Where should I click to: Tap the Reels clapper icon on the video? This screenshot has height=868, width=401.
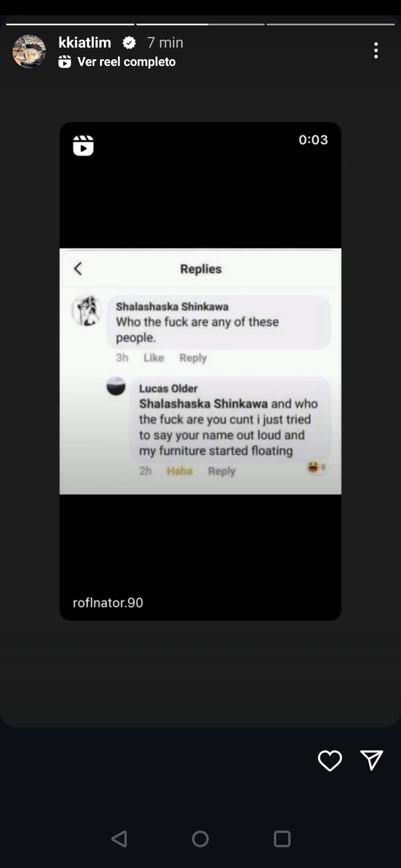pos(83,145)
